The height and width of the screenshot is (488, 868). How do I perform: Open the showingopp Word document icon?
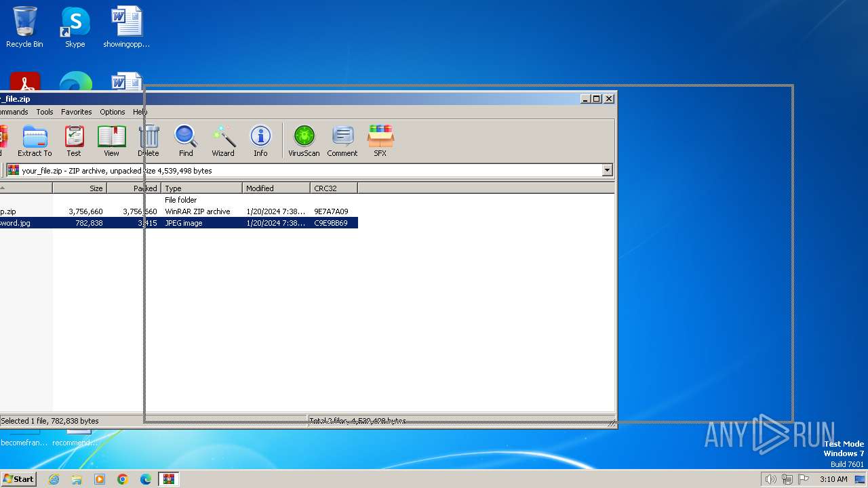(126, 27)
